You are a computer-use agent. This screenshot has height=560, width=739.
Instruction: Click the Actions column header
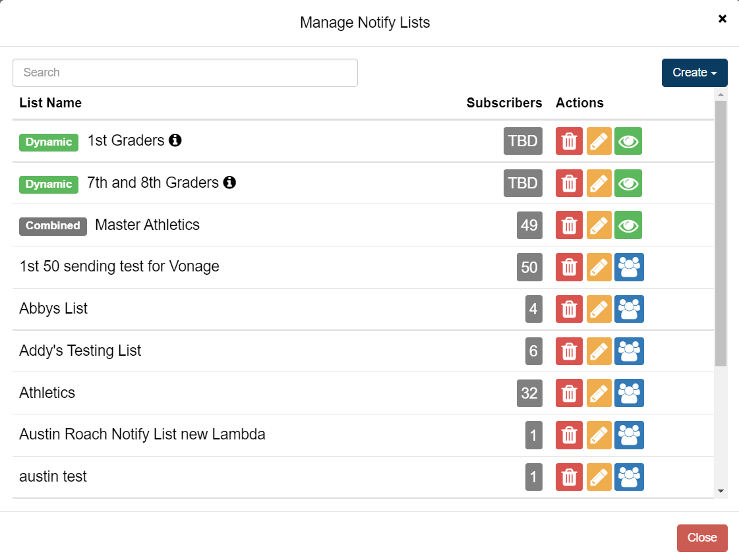(579, 103)
